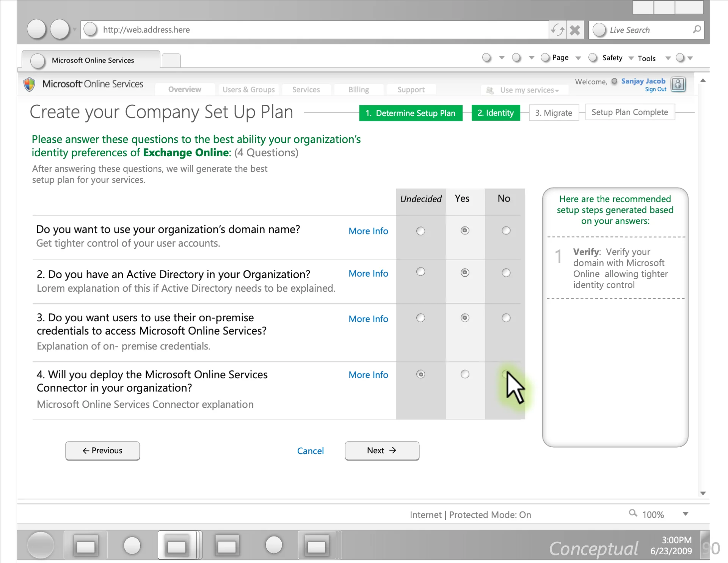The width and height of the screenshot is (728, 563).
Task: Open More Info for the domain name question
Action: point(368,231)
